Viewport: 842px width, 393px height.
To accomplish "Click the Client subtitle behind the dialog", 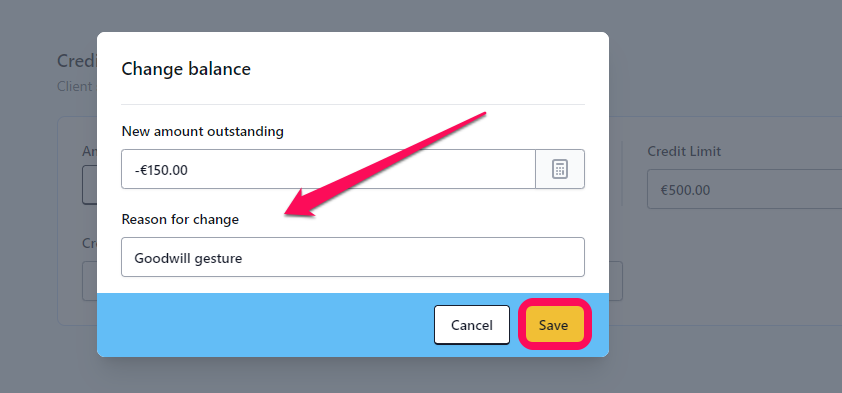I will (x=75, y=86).
